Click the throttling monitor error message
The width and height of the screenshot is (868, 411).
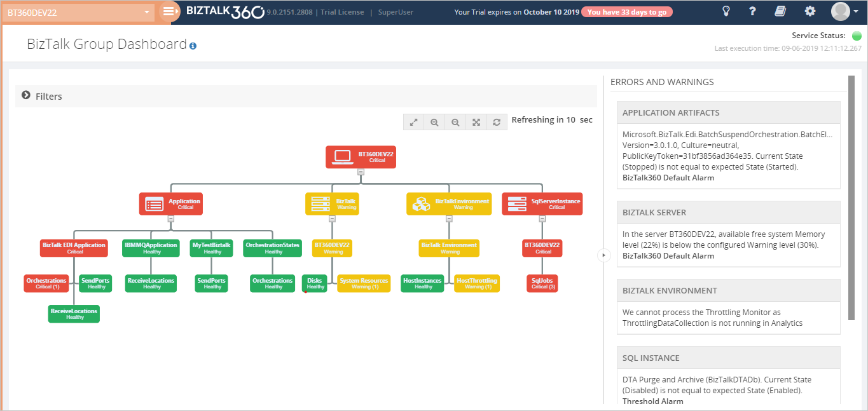(712, 318)
